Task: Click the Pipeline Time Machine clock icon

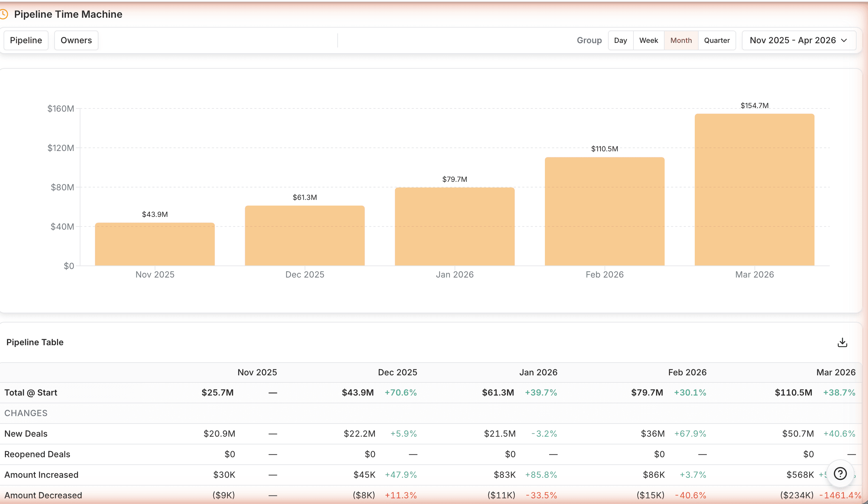Action: pyautogui.click(x=4, y=15)
